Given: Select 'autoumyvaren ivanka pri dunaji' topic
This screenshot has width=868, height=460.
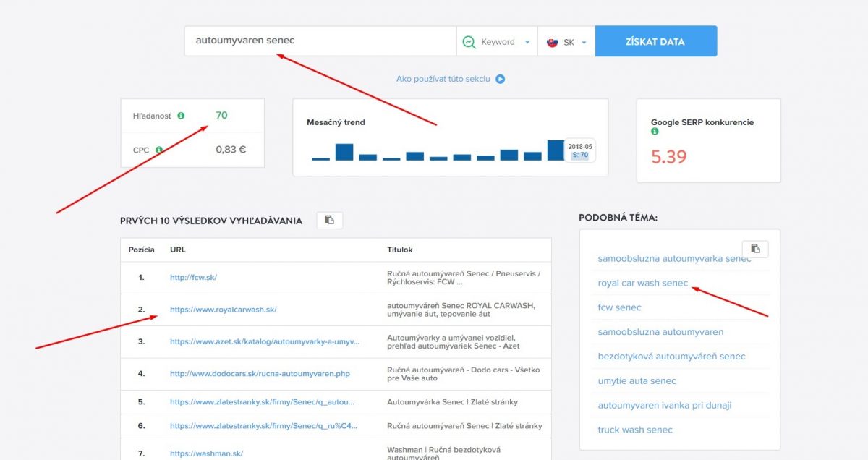Looking at the screenshot, I should pyautogui.click(x=665, y=406).
